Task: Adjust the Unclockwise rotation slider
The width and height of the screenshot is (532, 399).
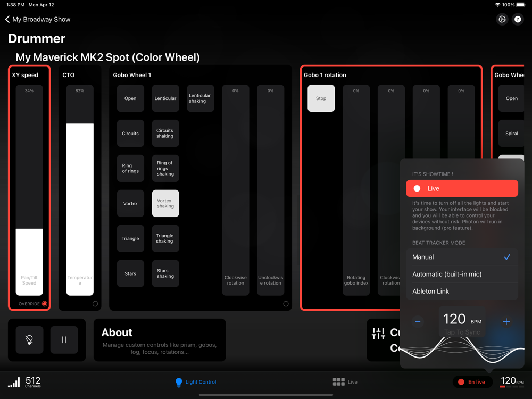Action: [270, 190]
